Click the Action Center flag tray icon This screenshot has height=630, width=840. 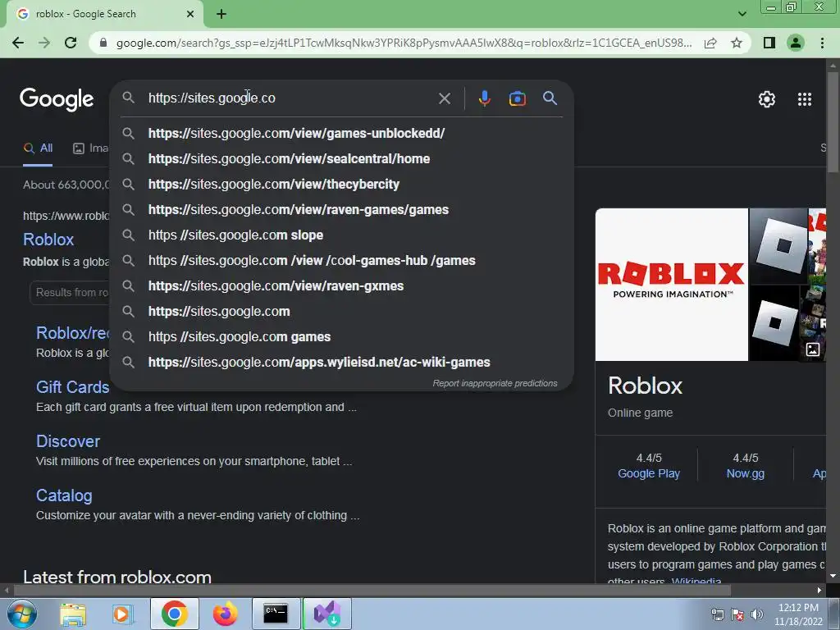737,614
